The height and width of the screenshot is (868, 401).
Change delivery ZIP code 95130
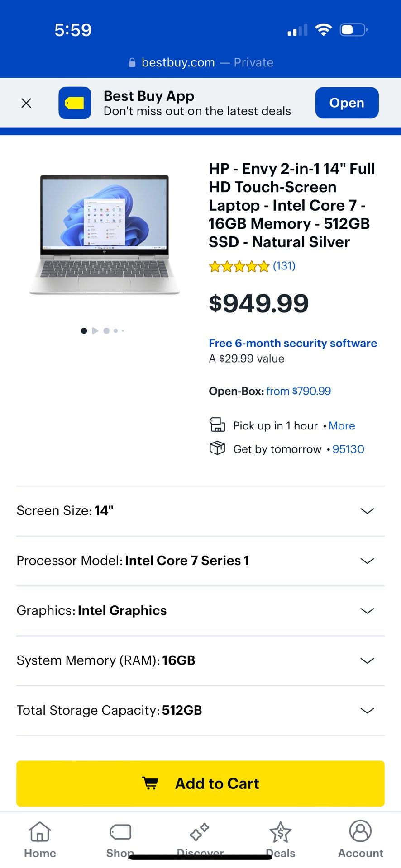348,449
